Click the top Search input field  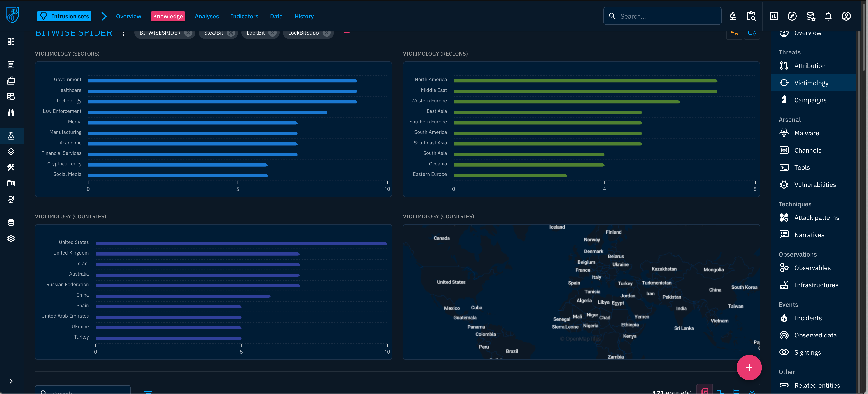tap(662, 16)
